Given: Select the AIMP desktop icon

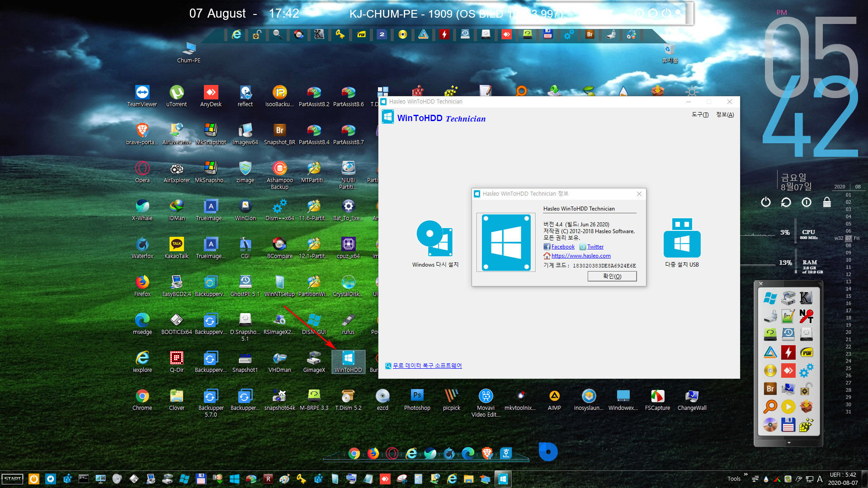Looking at the screenshot, I should [554, 400].
